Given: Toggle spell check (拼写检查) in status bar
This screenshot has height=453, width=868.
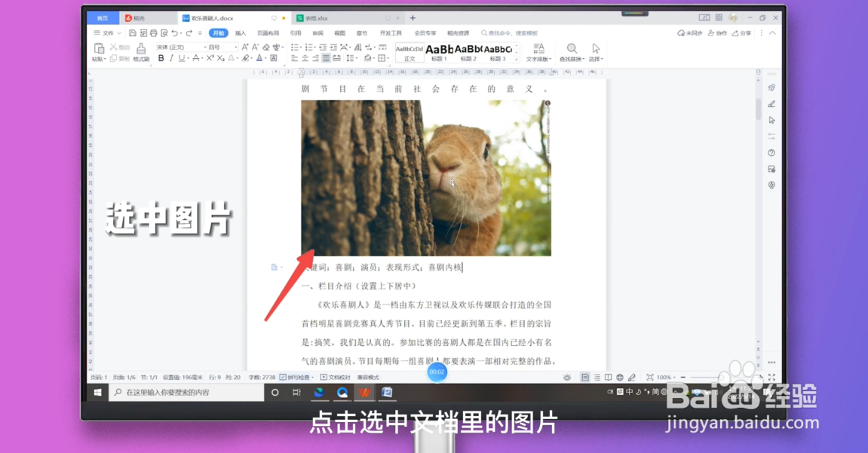Looking at the screenshot, I should coord(296,377).
